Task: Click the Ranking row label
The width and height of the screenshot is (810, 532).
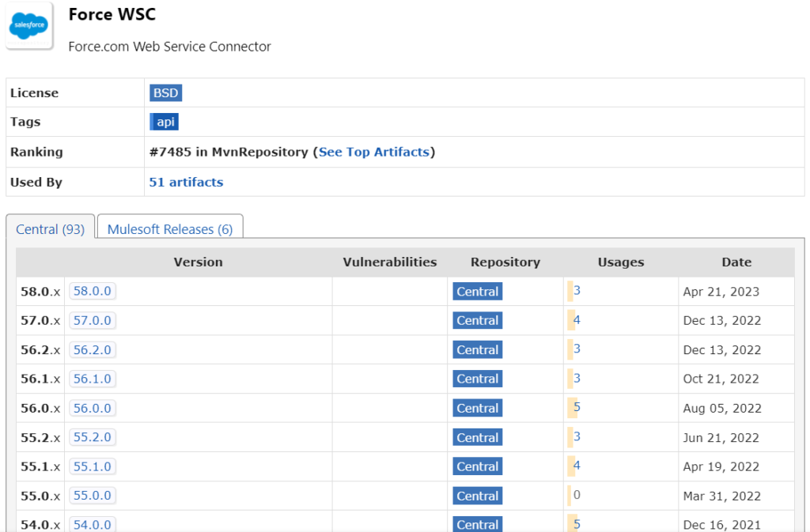Action: pos(36,152)
